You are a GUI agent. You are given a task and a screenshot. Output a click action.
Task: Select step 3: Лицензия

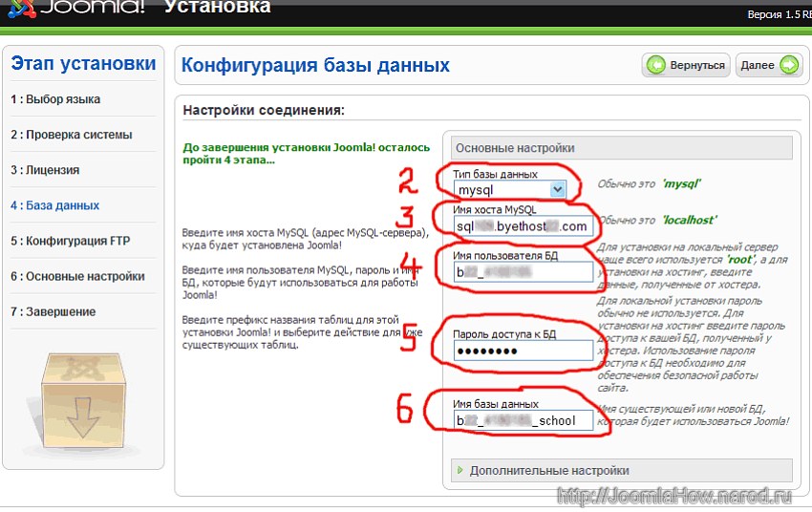pos(45,170)
